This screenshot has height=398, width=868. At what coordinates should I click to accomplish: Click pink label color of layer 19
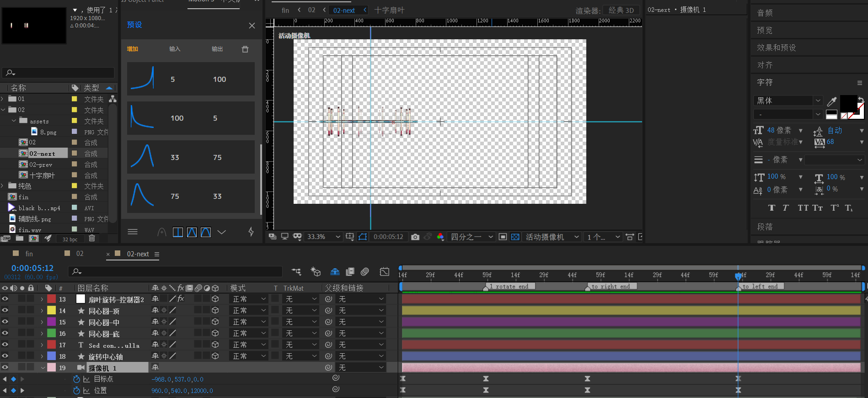tap(52, 367)
